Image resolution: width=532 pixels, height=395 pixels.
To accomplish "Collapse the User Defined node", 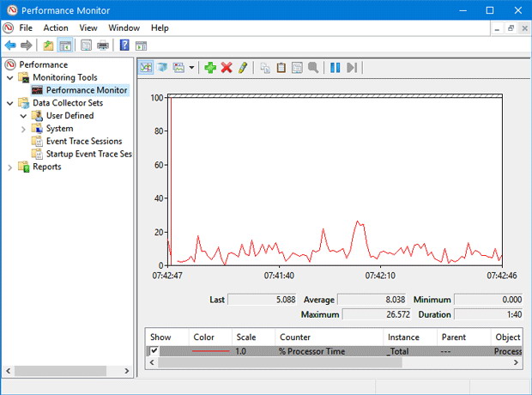I will tap(23, 116).
